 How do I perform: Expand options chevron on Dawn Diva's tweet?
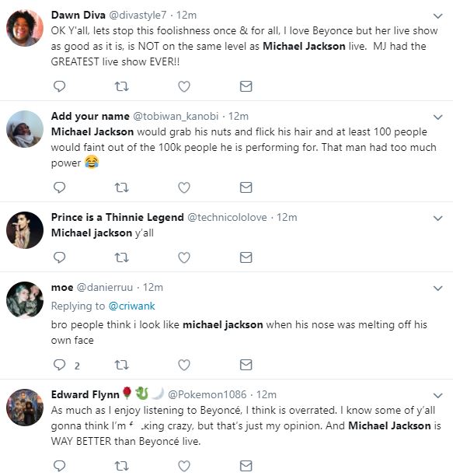pyautogui.click(x=437, y=16)
